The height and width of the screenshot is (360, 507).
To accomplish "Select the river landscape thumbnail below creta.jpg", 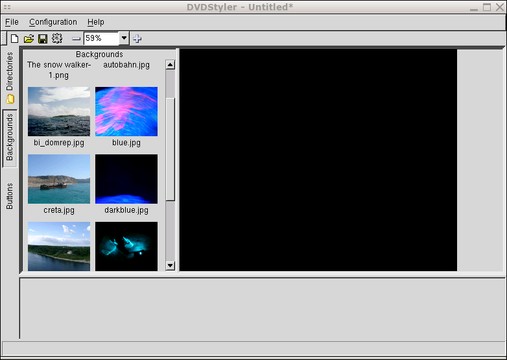I will pyautogui.click(x=59, y=246).
